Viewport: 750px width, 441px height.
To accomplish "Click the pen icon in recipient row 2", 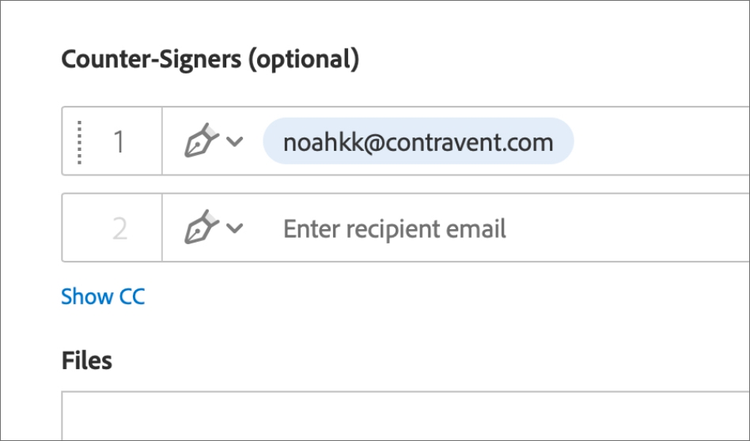I will (x=203, y=229).
